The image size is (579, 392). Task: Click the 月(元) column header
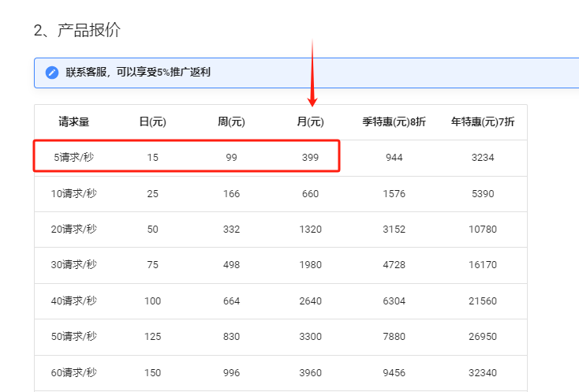(x=310, y=122)
